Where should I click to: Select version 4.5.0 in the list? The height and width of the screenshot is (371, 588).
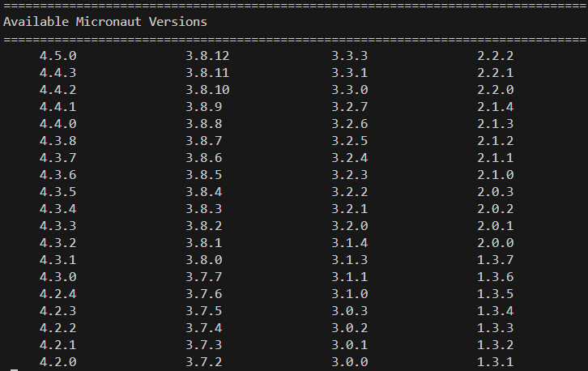coord(58,56)
